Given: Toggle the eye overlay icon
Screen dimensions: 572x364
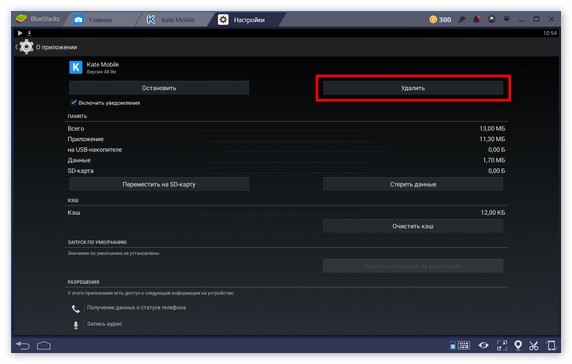Looking at the screenshot, I should [484, 345].
